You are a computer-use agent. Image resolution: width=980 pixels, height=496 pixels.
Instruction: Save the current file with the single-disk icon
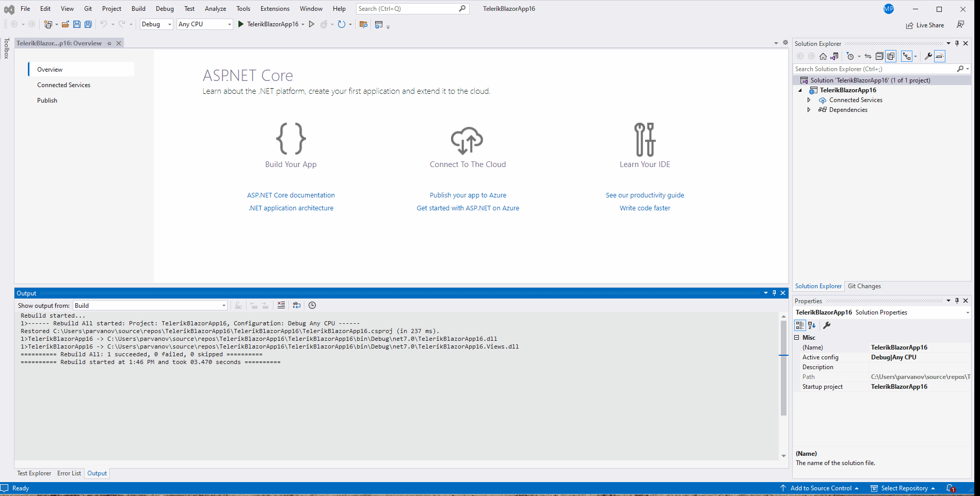[x=77, y=24]
